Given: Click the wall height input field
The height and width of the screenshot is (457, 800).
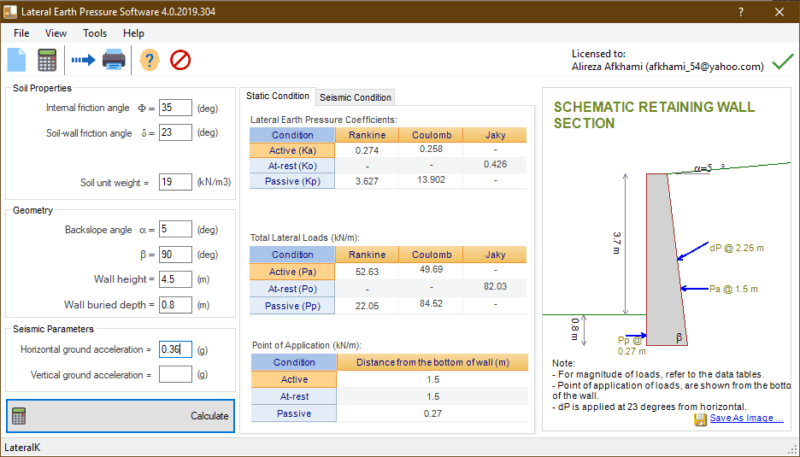Looking at the screenshot, I should click(176, 280).
